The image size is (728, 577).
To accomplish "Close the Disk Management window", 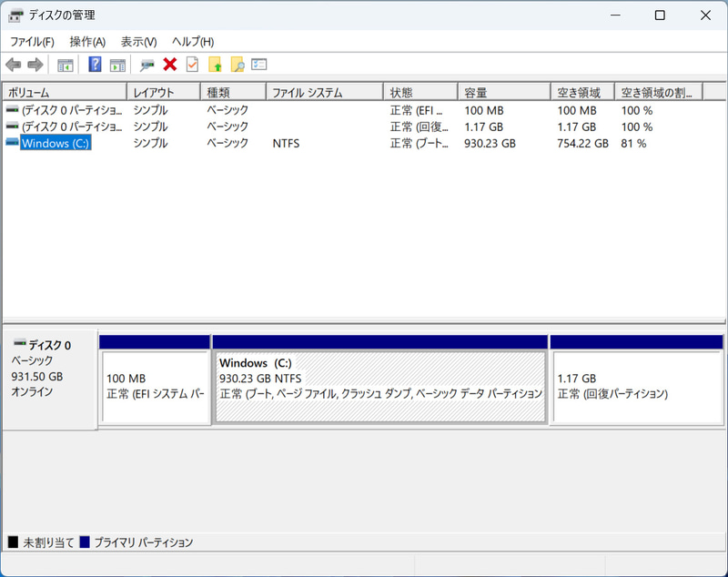I will [705, 15].
